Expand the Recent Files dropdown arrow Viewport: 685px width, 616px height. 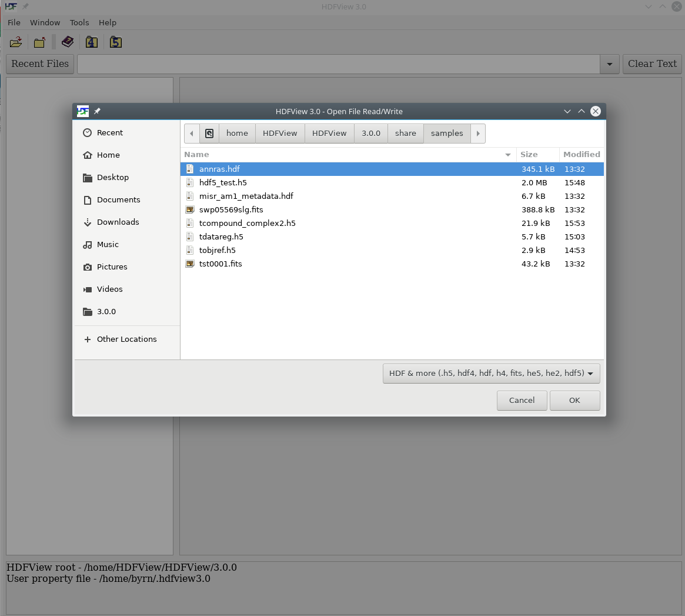pyautogui.click(x=609, y=64)
